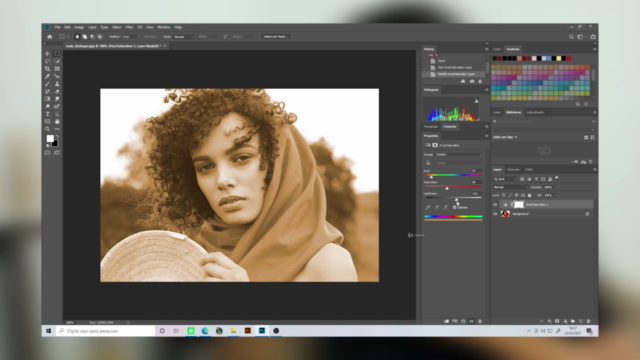This screenshot has height=360, width=640.
Task: Select New Hue/Saturation Layer history state
Action: (x=454, y=67)
